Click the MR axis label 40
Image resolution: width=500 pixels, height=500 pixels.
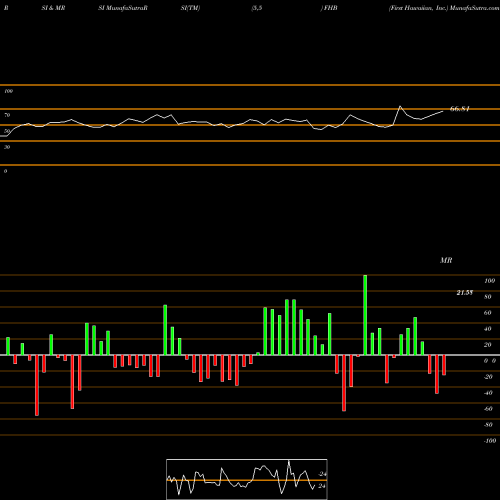pyautogui.click(x=488, y=329)
